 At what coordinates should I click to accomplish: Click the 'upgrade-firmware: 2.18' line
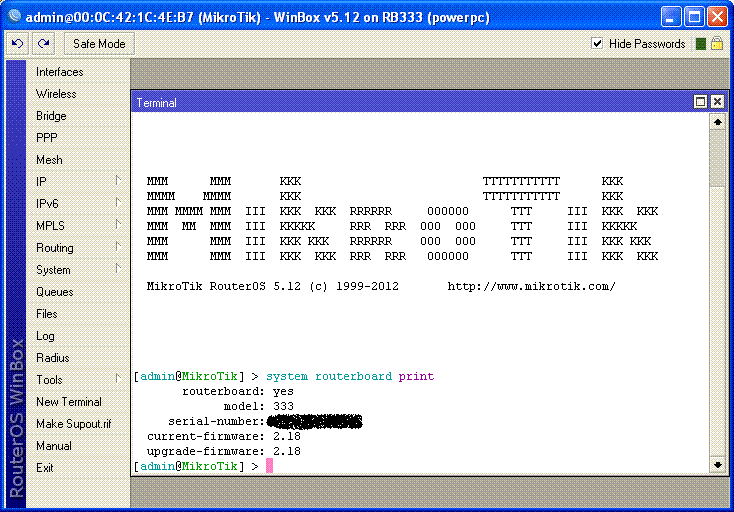[224, 451]
